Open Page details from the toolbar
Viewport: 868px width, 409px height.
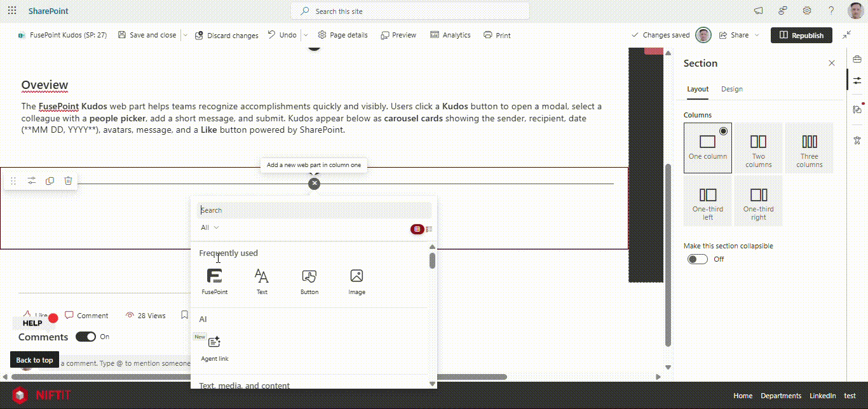342,36
